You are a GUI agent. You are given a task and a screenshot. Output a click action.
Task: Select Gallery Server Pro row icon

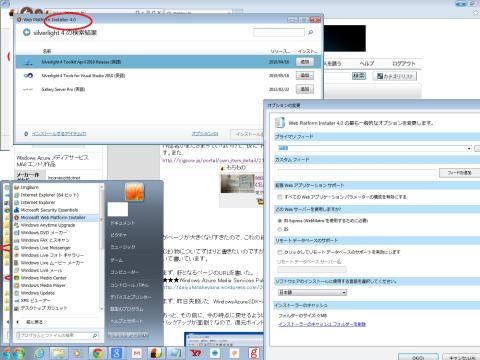coord(28,89)
